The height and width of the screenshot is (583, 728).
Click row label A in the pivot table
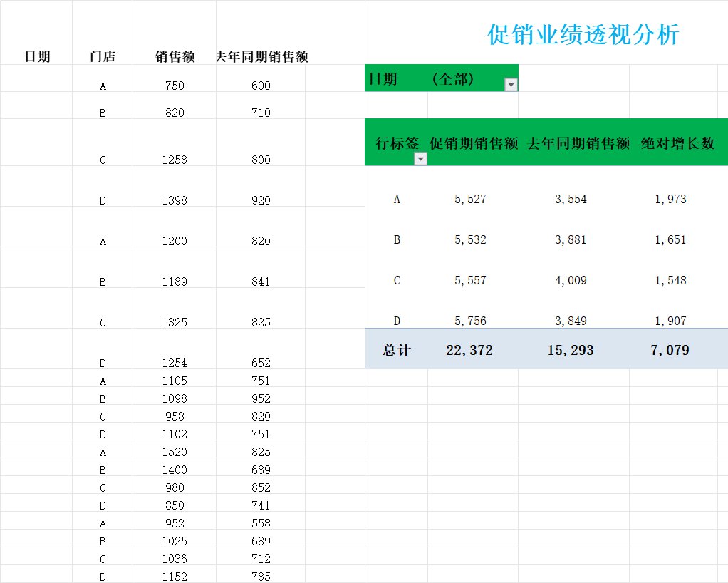tap(397, 200)
